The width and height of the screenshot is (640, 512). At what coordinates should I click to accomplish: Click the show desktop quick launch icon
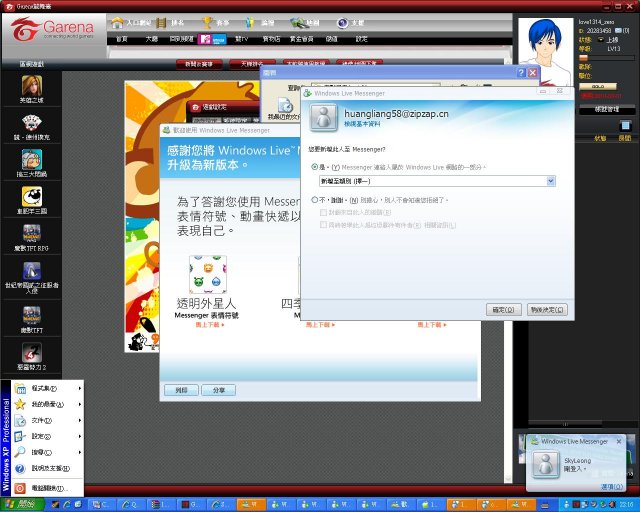(78, 505)
